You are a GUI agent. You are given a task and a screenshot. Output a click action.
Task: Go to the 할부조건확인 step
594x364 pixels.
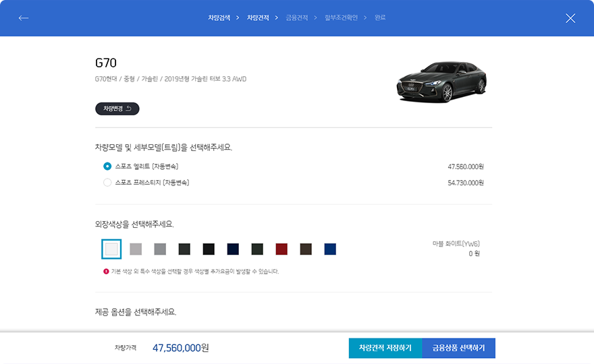(341, 18)
